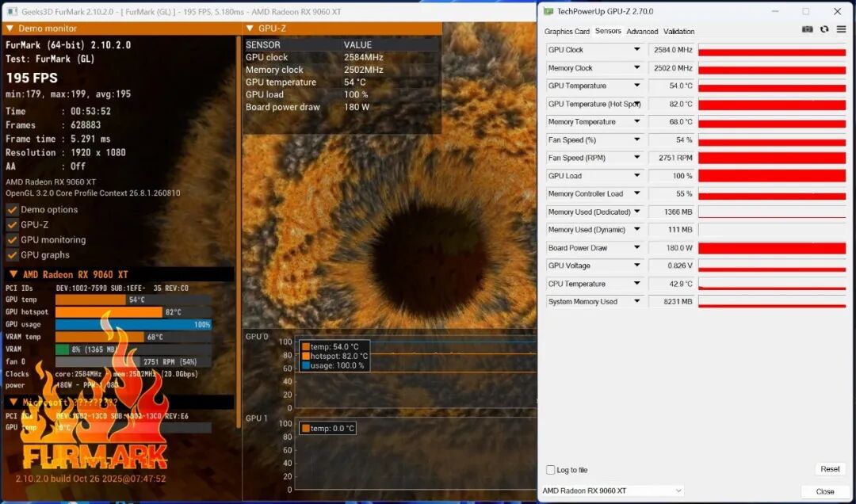Click the VRAM temp 68°C bar

point(134,337)
